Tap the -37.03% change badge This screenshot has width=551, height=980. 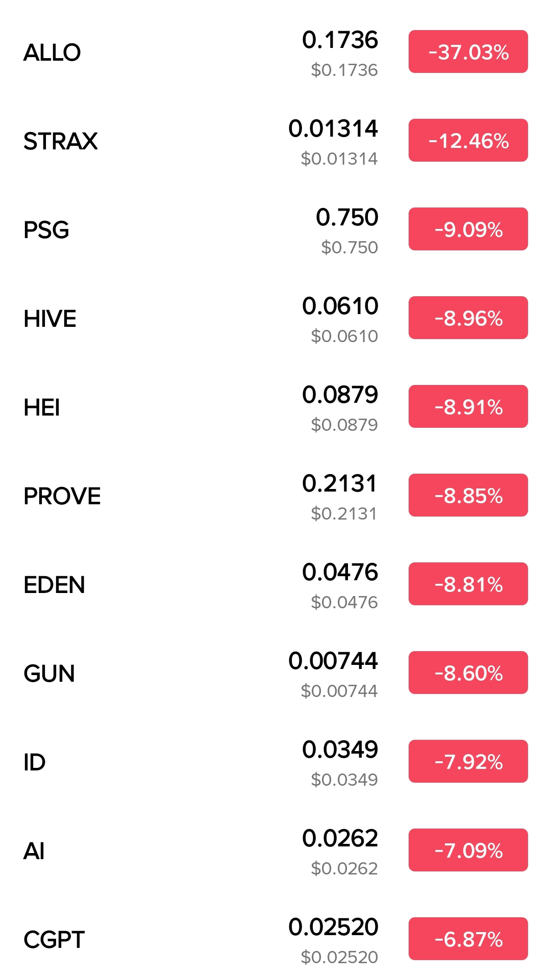[468, 51]
